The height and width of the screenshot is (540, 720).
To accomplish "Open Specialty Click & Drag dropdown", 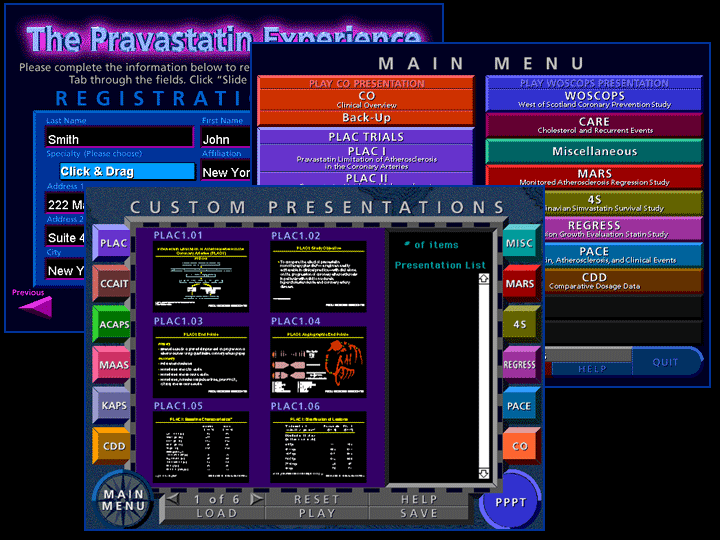I will pos(127,171).
